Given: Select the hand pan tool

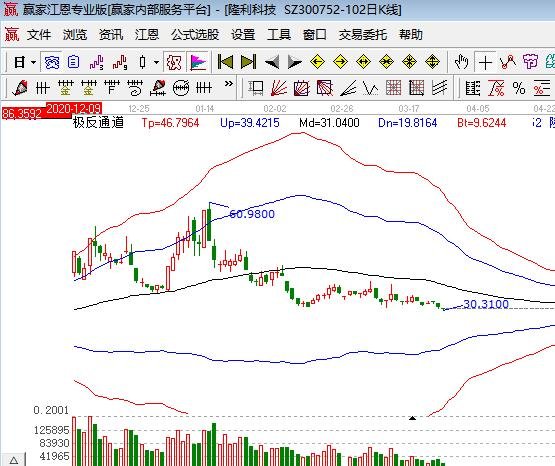Looking at the screenshot, I should (462, 62).
